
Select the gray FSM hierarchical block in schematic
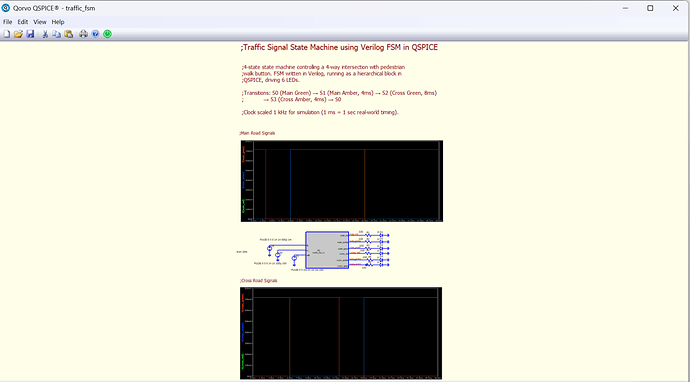(x=327, y=250)
